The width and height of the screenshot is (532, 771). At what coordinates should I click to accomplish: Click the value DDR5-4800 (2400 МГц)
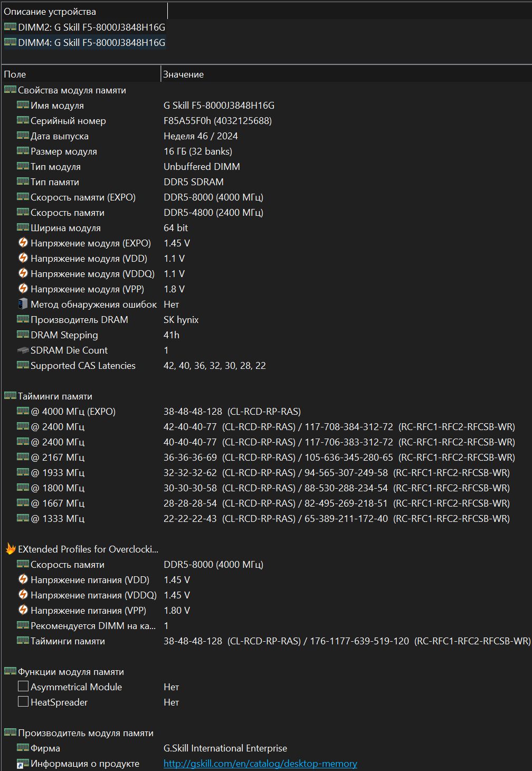213,213
